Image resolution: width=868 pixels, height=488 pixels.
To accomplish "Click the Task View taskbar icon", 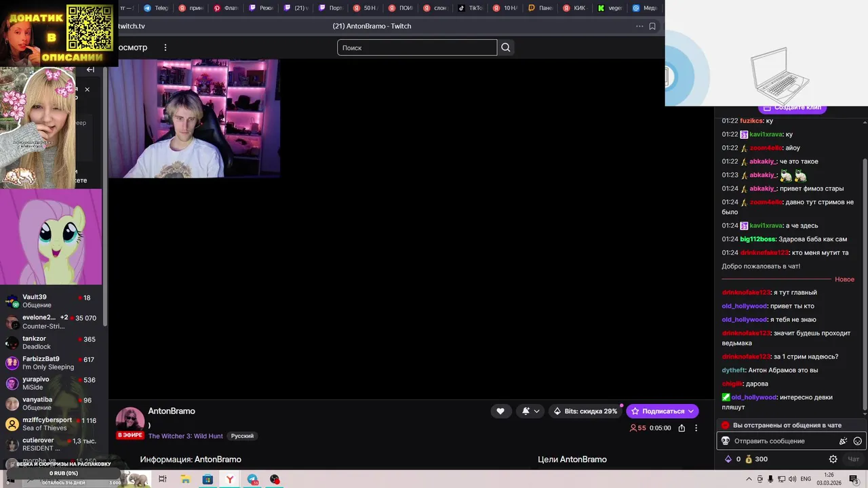I will (x=163, y=479).
